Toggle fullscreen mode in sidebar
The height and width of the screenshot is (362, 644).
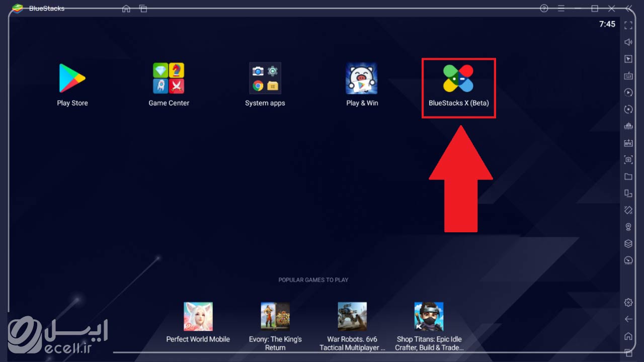[x=628, y=25]
